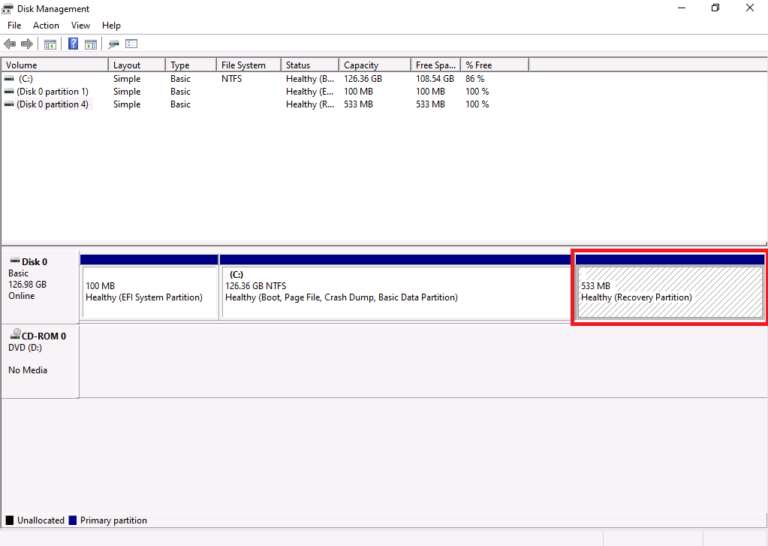Screen dimensions: 768x546
Task: Click the Back arrow toolbar icon
Action: pyautogui.click(x=10, y=44)
